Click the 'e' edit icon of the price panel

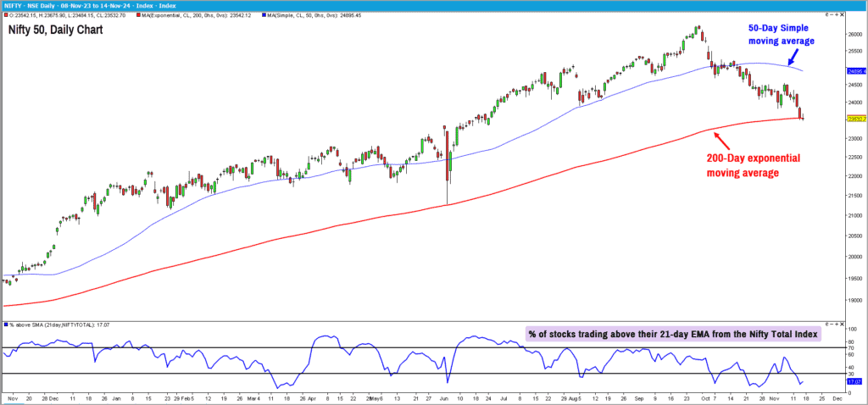[827, 14]
